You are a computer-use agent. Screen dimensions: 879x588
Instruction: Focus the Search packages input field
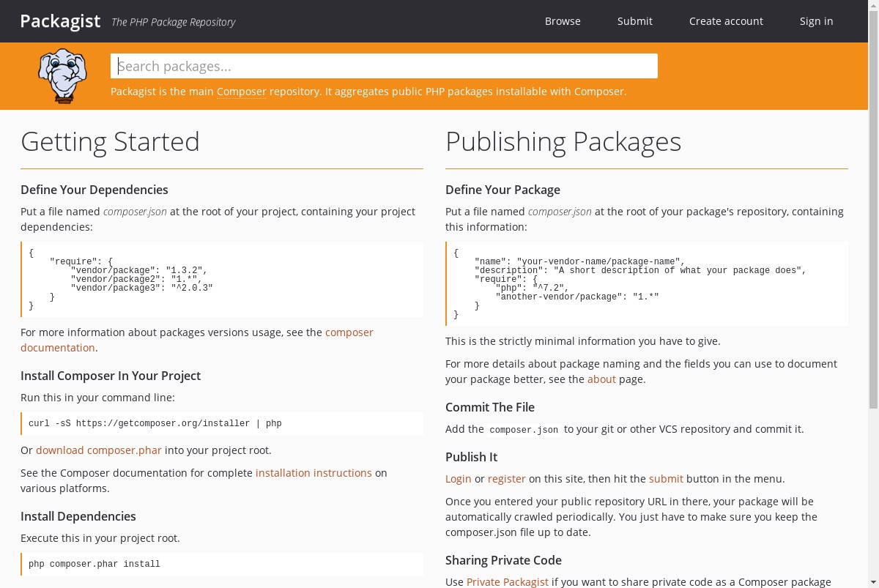(384, 66)
